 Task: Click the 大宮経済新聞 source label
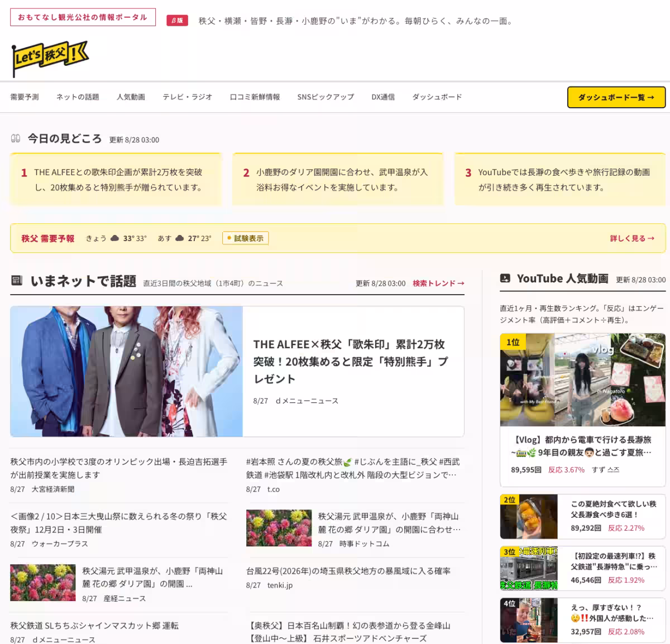pos(53,489)
